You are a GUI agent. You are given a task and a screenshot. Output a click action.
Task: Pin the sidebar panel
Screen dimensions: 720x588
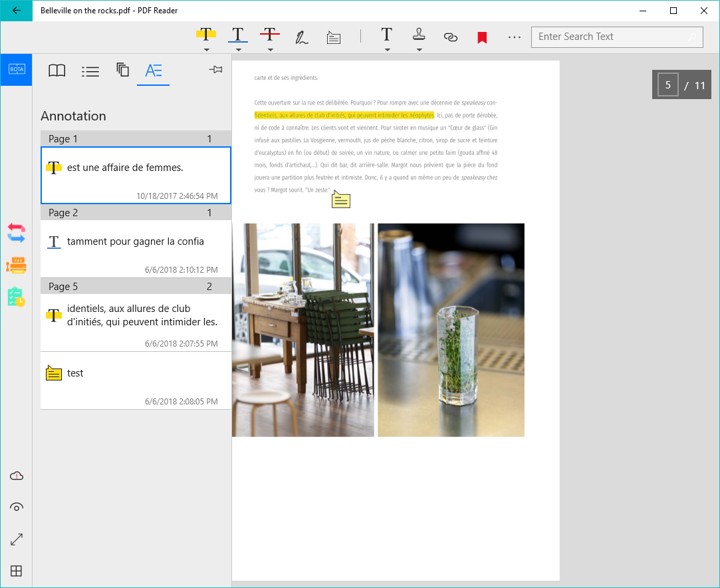[215, 69]
